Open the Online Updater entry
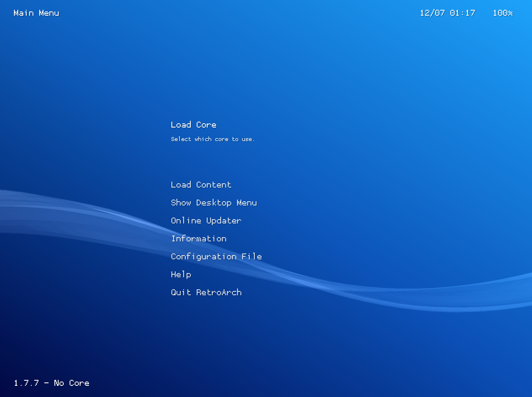 206,221
